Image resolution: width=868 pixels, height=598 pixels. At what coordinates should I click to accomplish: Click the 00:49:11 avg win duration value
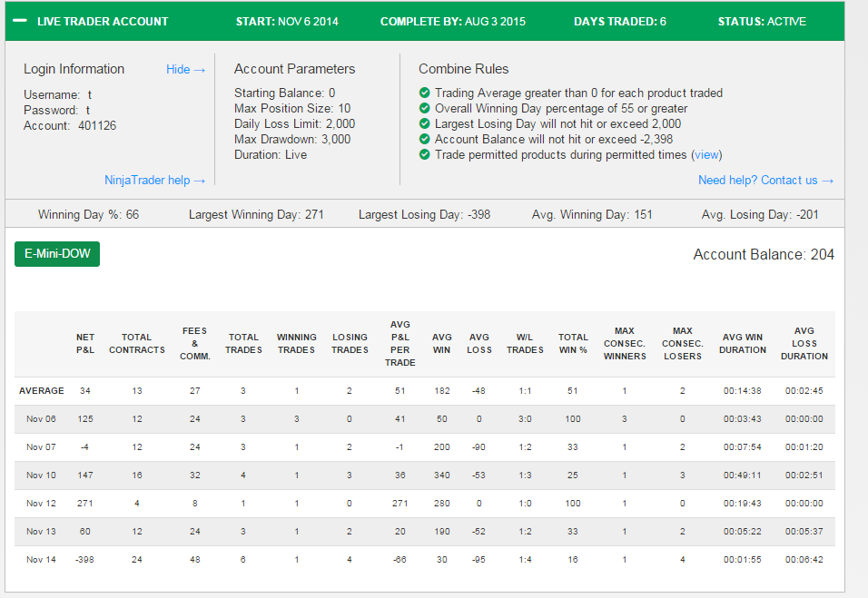pyautogui.click(x=743, y=475)
